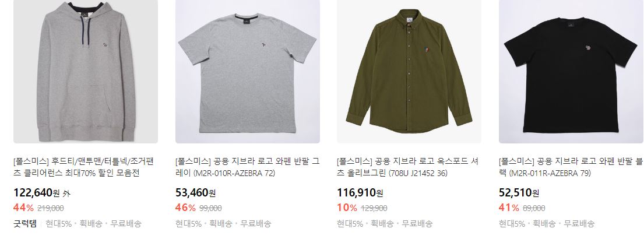Click 무료배송 tag under the hoodie
Image resolution: width=644 pixels, height=239 pixels.
126,224
